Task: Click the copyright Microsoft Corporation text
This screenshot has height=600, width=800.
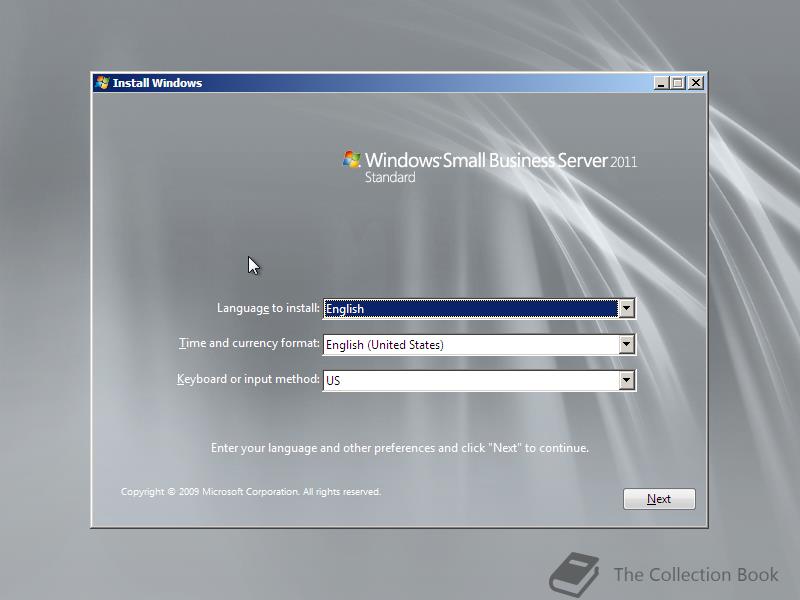Action: point(251,491)
